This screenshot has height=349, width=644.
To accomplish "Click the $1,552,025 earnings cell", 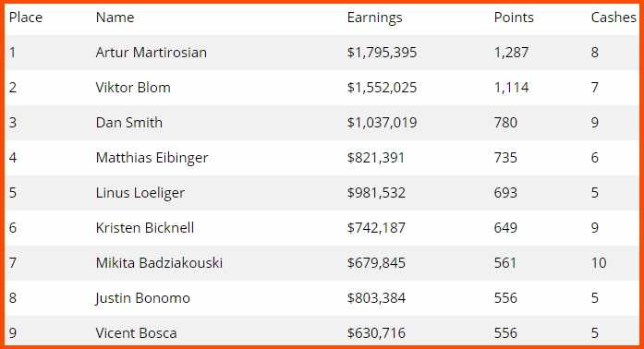I will point(382,88).
